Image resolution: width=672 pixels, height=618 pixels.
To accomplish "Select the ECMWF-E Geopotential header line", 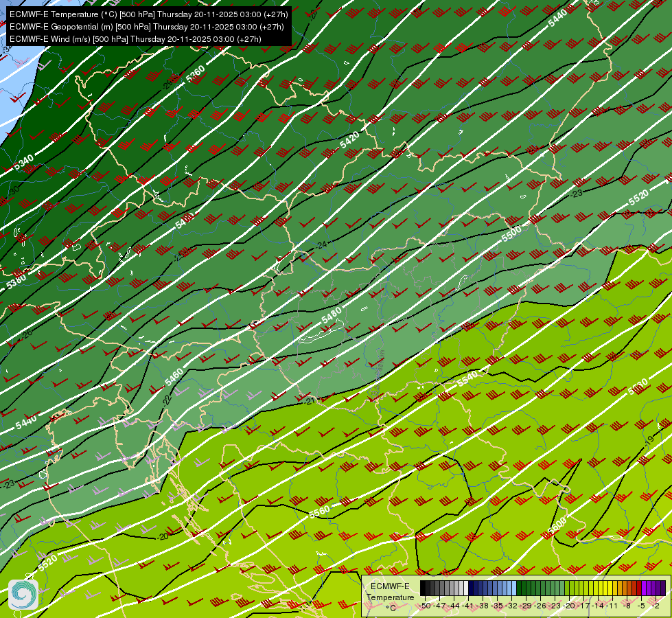I will 147,27.
